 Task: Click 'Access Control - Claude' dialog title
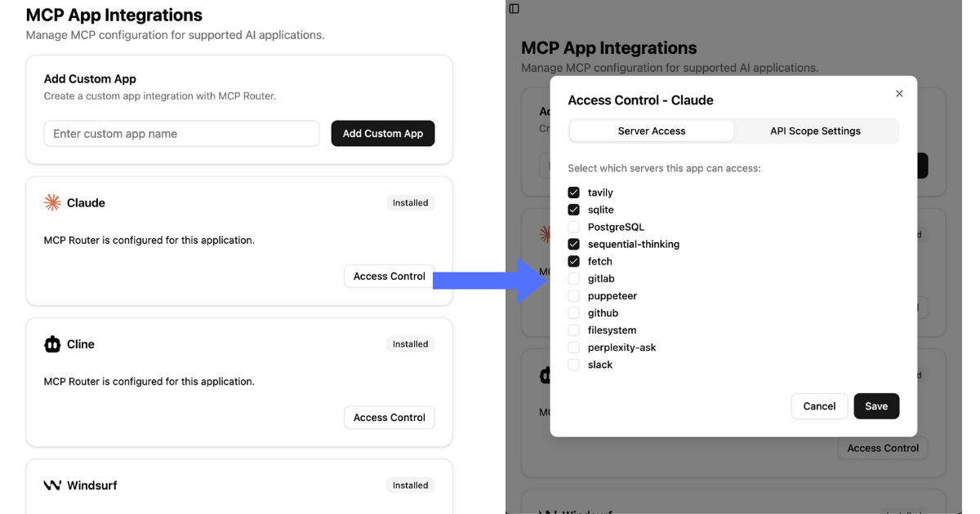pos(640,100)
